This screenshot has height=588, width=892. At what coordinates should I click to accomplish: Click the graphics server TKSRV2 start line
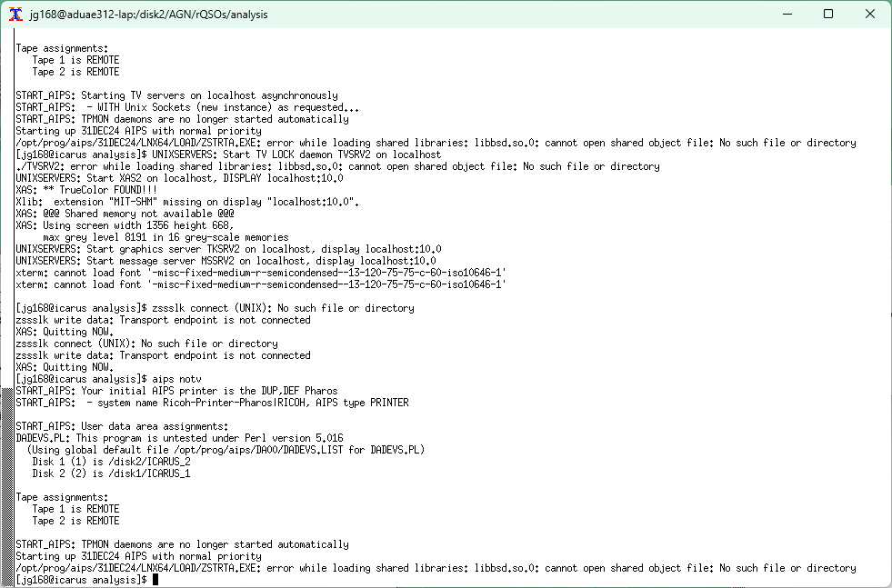tap(228, 249)
